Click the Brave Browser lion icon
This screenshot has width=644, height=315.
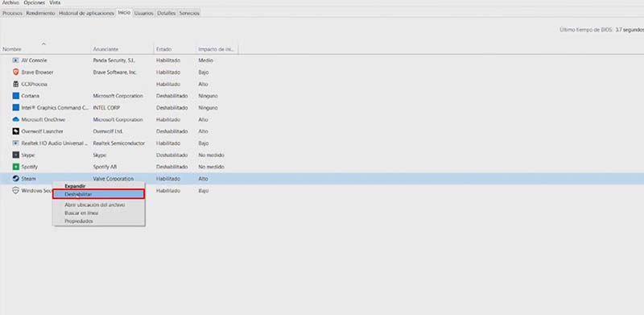[x=15, y=72]
